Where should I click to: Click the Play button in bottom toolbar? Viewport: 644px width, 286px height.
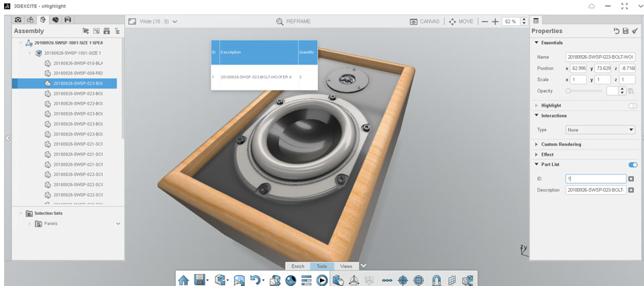pyautogui.click(x=323, y=280)
